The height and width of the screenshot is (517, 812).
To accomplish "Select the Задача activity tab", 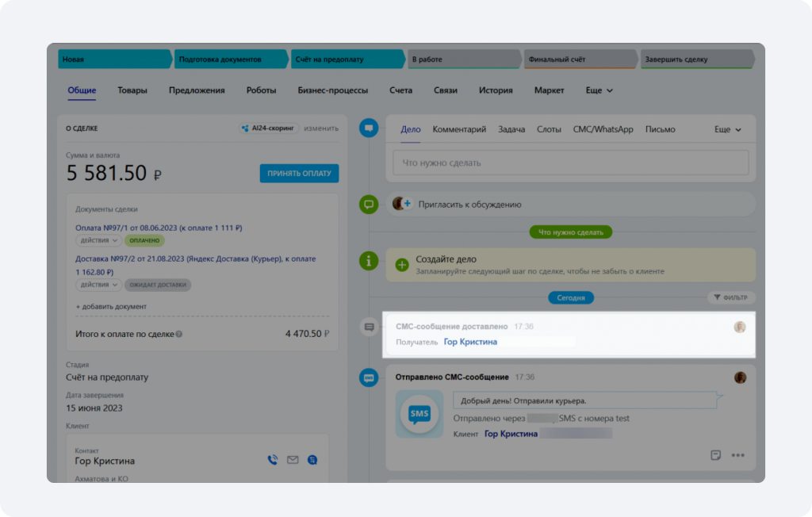I will (511, 129).
